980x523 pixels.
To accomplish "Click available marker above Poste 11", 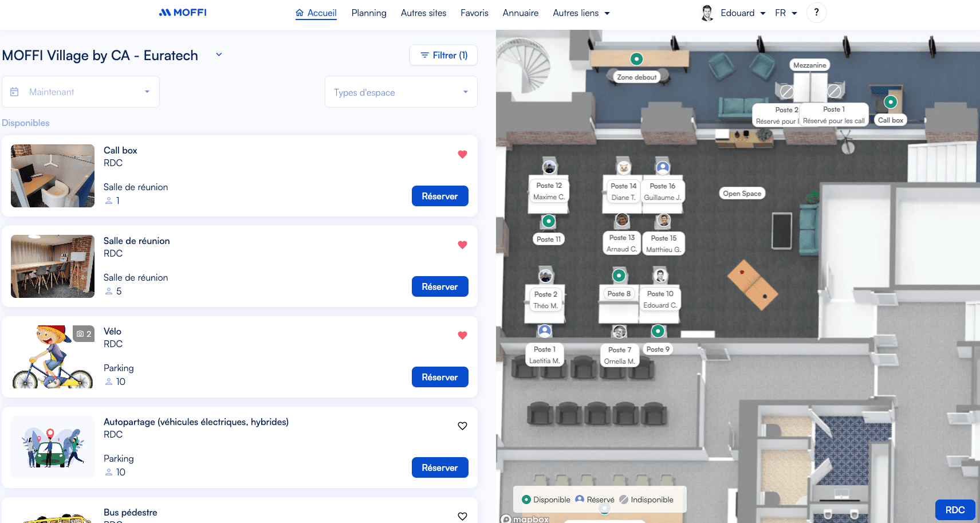I will [549, 221].
